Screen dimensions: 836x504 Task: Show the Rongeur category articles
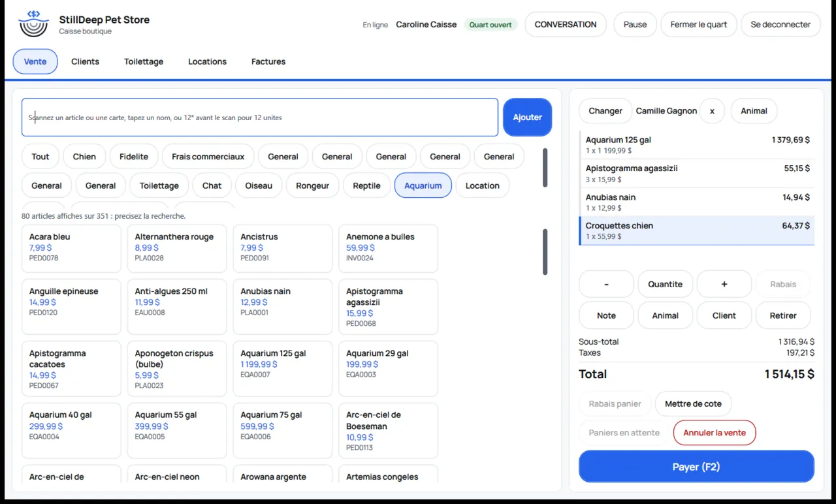[312, 185]
